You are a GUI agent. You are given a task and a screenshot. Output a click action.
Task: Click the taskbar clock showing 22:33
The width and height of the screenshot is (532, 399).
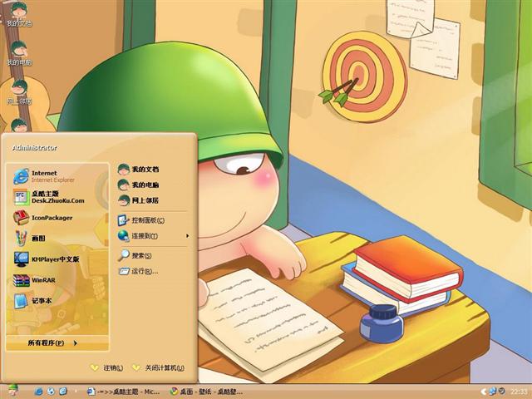[519, 392]
